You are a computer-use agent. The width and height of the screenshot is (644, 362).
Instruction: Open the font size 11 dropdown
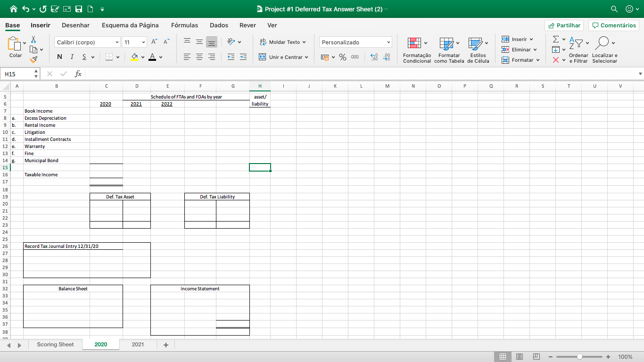click(x=143, y=42)
